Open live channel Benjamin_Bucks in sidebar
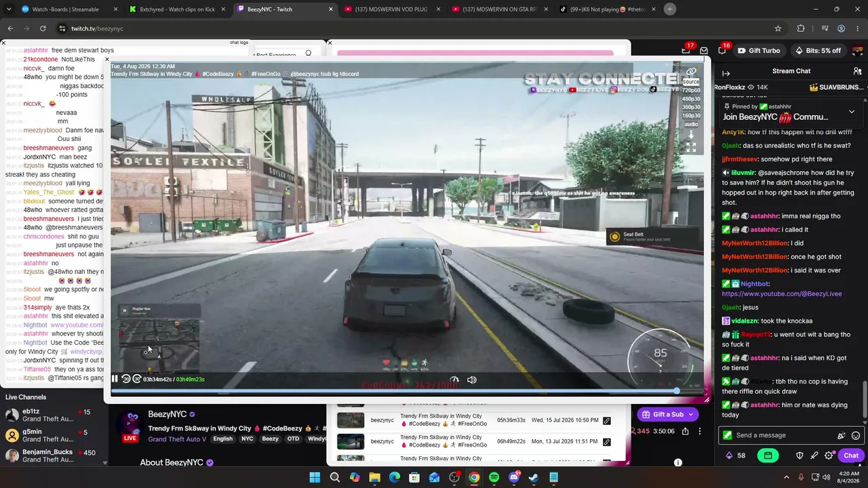 click(54, 455)
